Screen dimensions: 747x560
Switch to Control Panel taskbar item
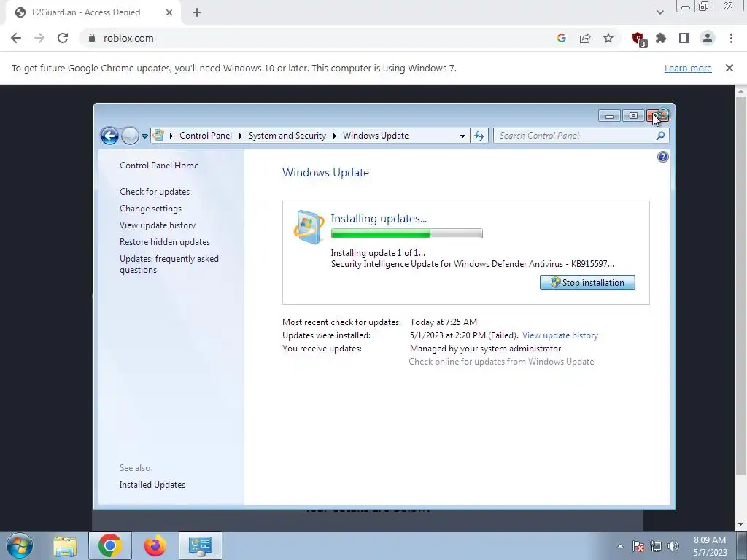pyautogui.click(x=201, y=545)
